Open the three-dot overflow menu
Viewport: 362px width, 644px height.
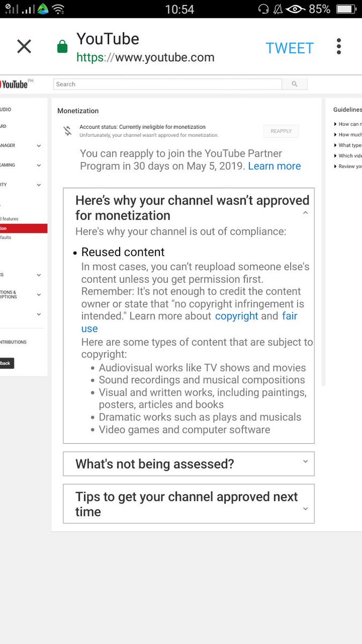point(338,47)
